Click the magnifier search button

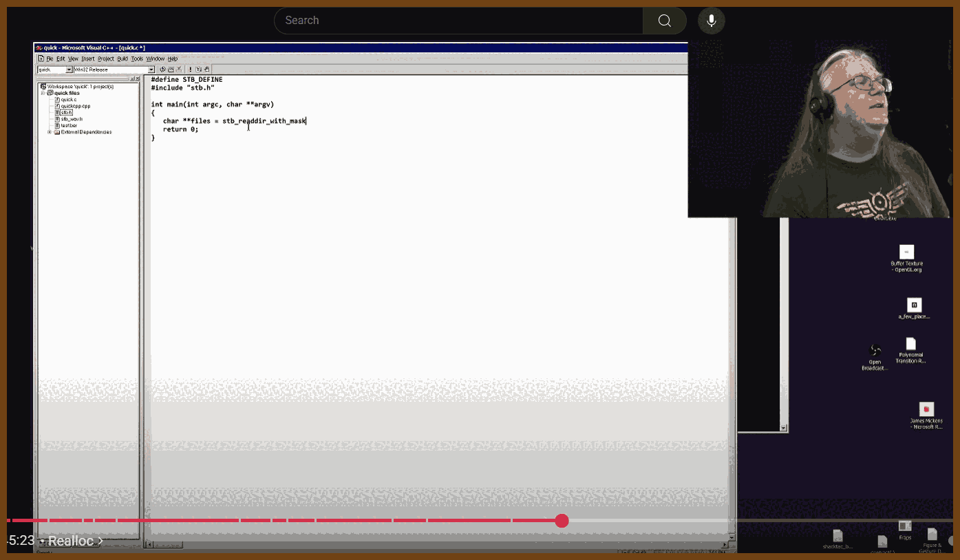click(x=664, y=21)
